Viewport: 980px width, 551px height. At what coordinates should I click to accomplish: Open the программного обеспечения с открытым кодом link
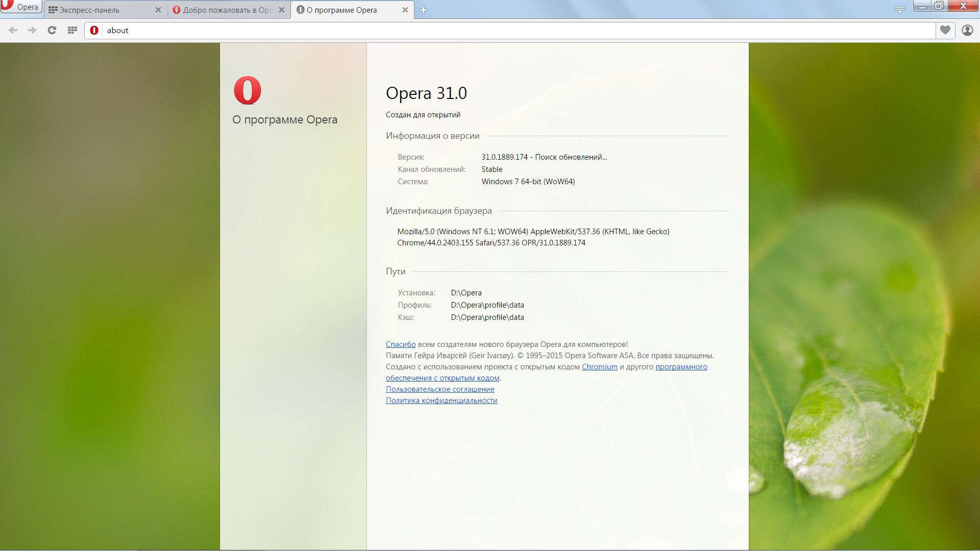point(681,367)
